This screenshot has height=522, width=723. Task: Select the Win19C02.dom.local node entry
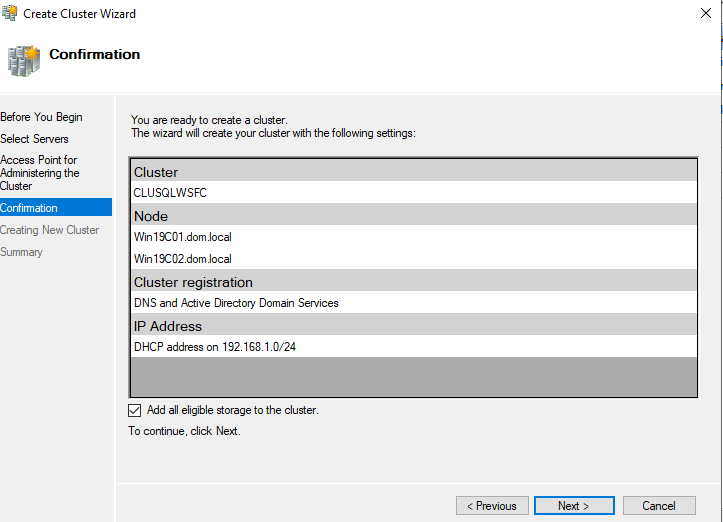pos(183,259)
